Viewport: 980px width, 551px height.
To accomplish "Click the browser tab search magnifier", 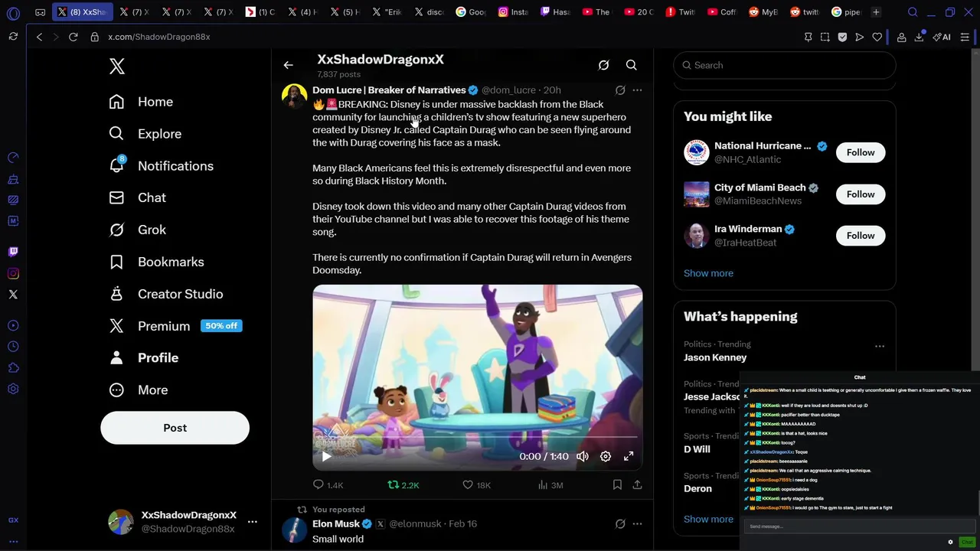I will pos(913,12).
